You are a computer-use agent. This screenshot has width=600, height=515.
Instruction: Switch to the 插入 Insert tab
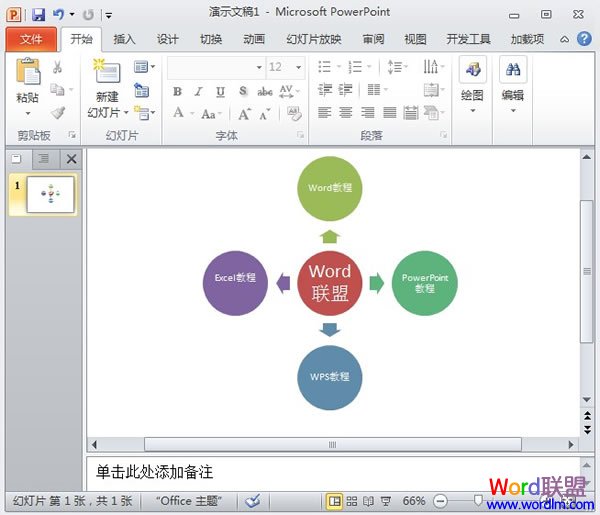click(x=124, y=39)
